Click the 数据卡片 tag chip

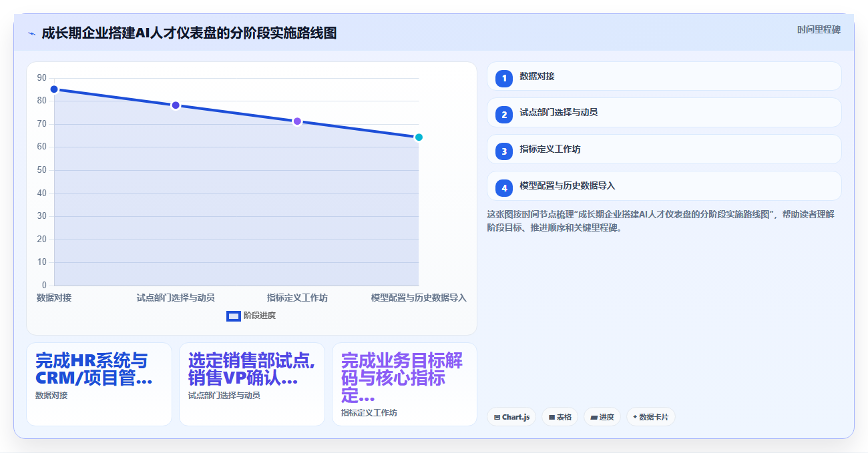click(651, 417)
